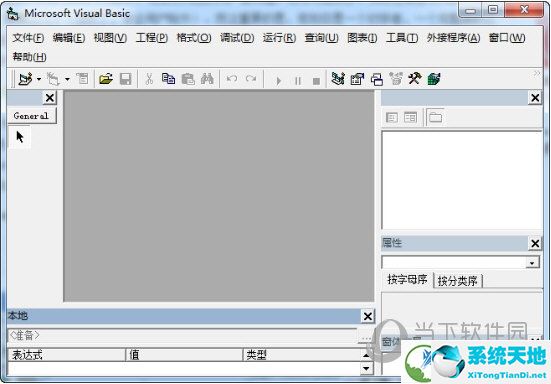Open the 文件(F) menu
The height and width of the screenshot is (384, 551).
click(x=28, y=38)
